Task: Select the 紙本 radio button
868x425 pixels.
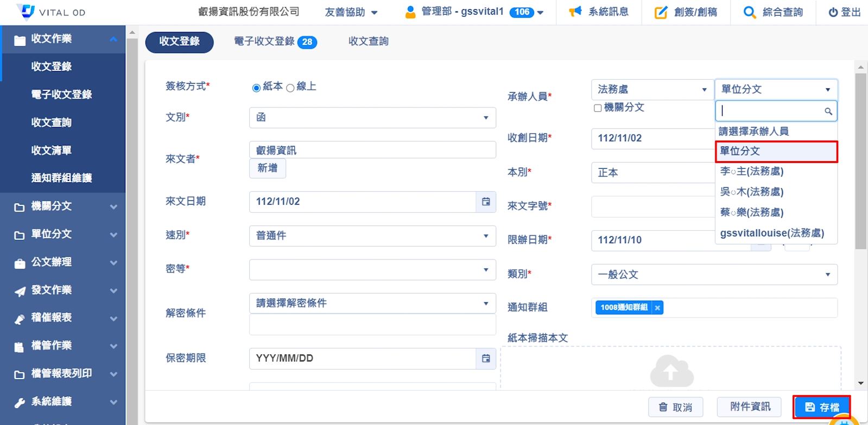Action: pyautogui.click(x=256, y=88)
